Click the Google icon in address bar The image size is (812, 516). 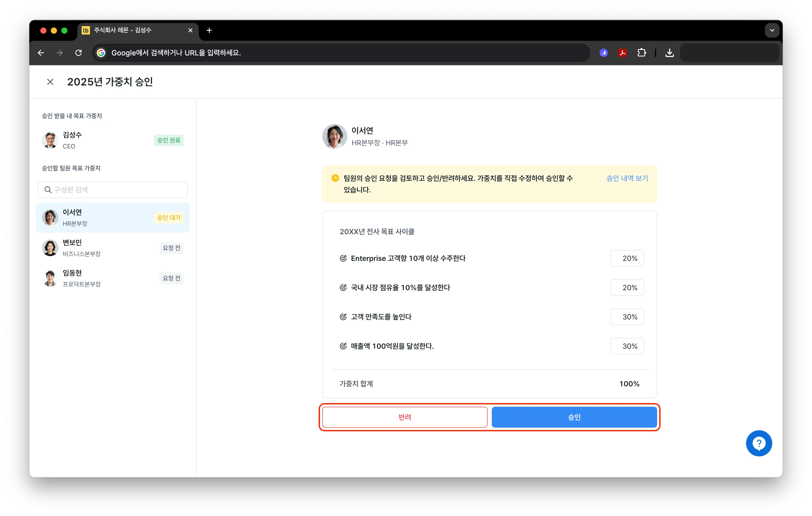coord(101,53)
